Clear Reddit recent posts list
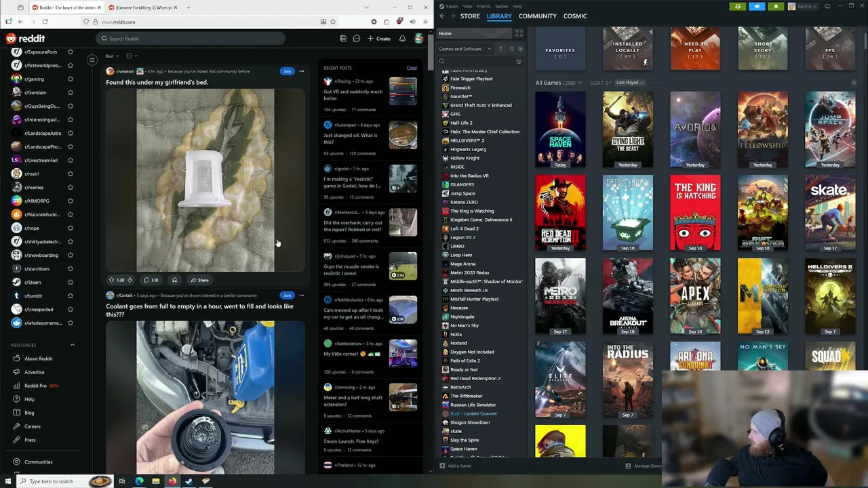 pyautogui.click(x=412, y=68)
